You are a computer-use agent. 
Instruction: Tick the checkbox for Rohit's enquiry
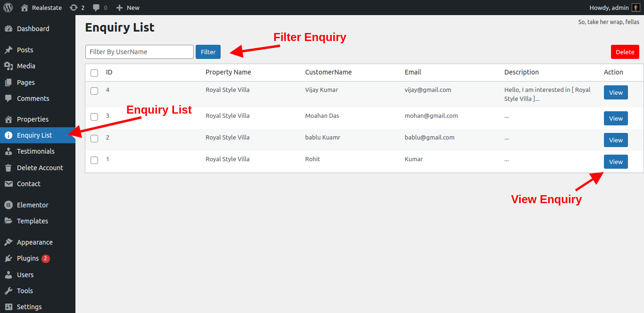tap(94, 160)
